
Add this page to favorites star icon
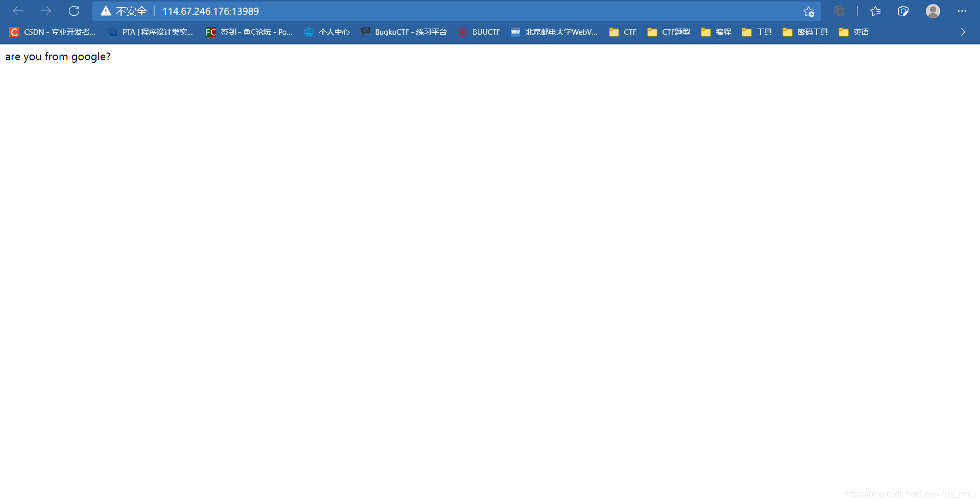point(808,11)
